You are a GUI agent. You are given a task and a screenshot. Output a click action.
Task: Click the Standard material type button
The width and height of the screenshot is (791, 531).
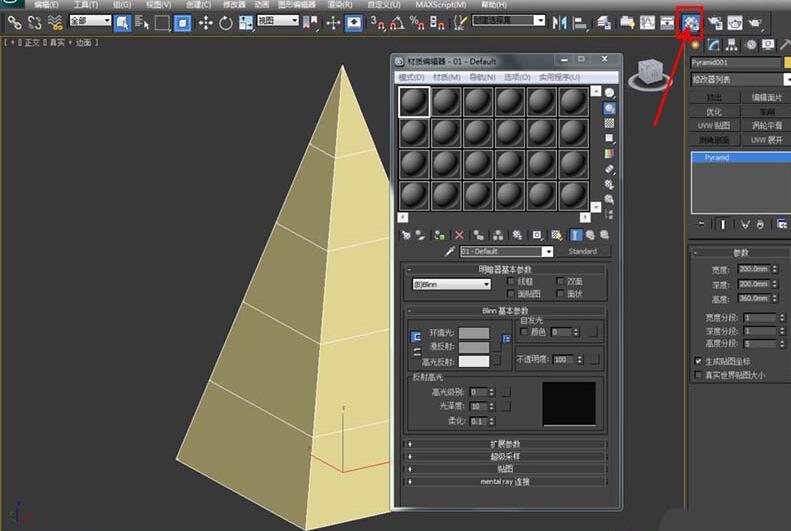point(583,251)
